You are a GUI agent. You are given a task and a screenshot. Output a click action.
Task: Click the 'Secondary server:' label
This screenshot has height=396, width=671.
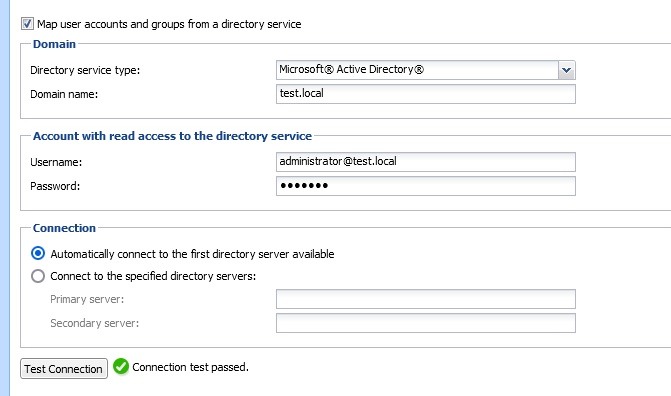(x=95, y=323)
